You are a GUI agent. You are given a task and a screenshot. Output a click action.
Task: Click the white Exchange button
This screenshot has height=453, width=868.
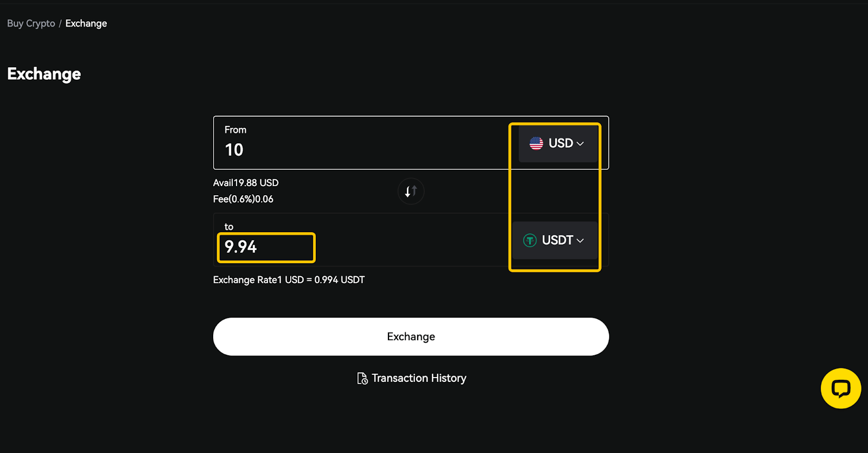pyautogui.click(x=411, y=337)
